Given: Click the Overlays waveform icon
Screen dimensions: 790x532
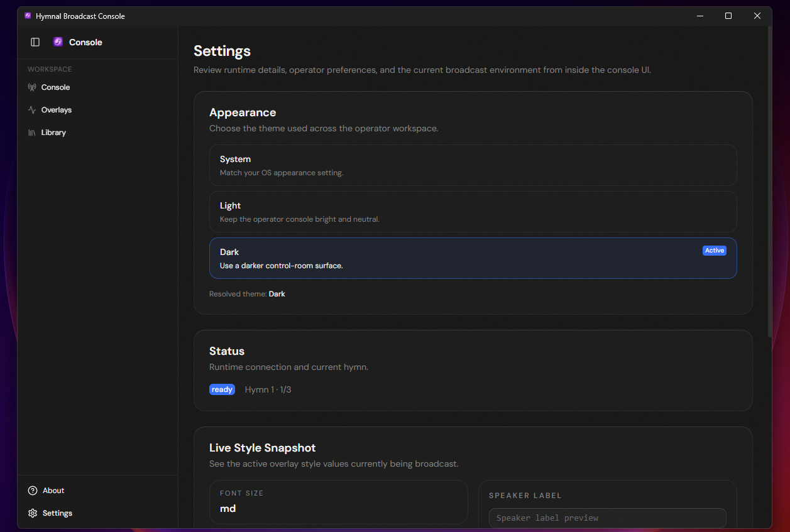Looking at the screenshot, I should (32, 110).
